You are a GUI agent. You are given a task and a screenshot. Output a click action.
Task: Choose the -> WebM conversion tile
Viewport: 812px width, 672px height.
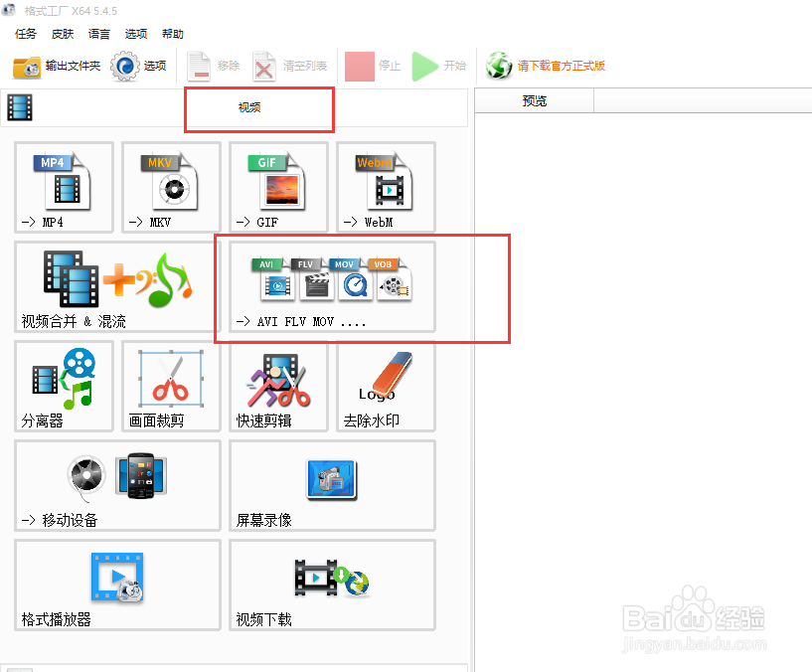(387, 187)
